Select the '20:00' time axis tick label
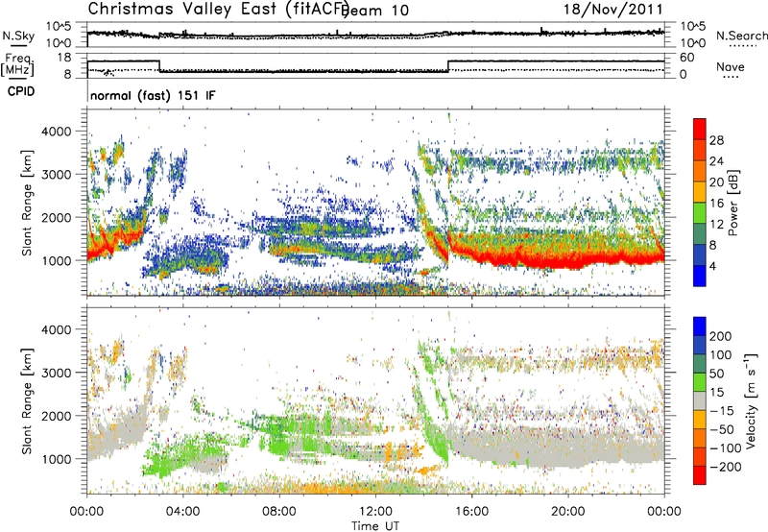768x532 pixels. [x=567, y=512]
